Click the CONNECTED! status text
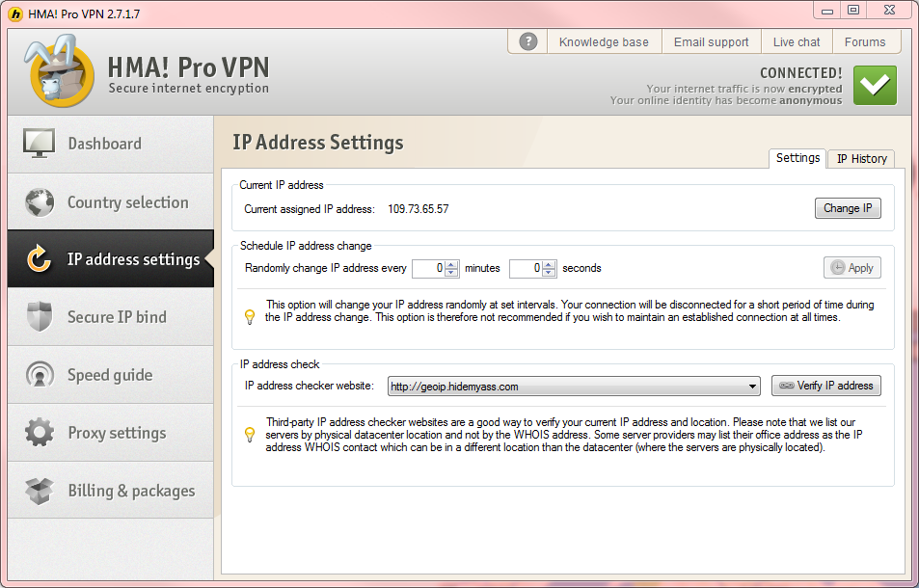 [800, 73]
